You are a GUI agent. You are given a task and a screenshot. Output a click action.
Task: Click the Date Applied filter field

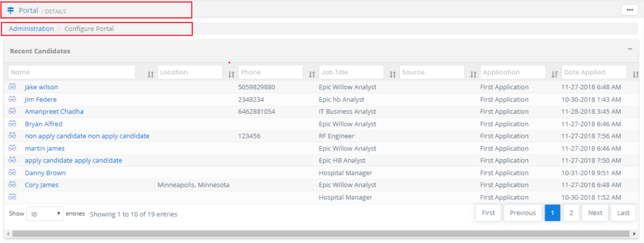pos(594,72)
